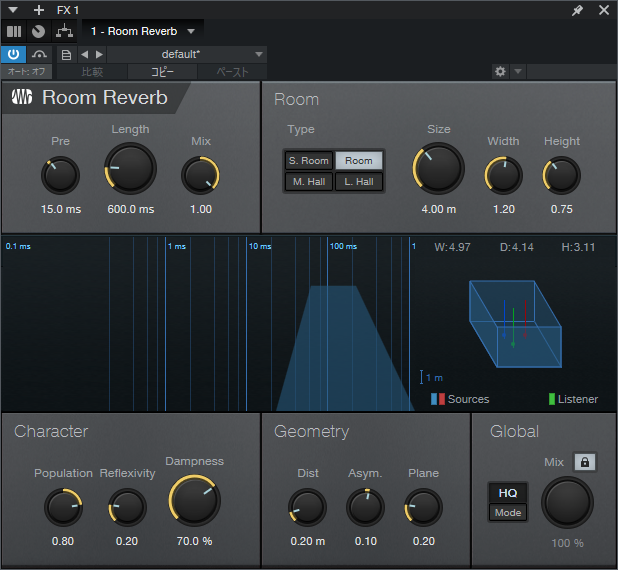Click the オート: オフ automation mode button
618x570 pixels.
[x=26, y=72]
